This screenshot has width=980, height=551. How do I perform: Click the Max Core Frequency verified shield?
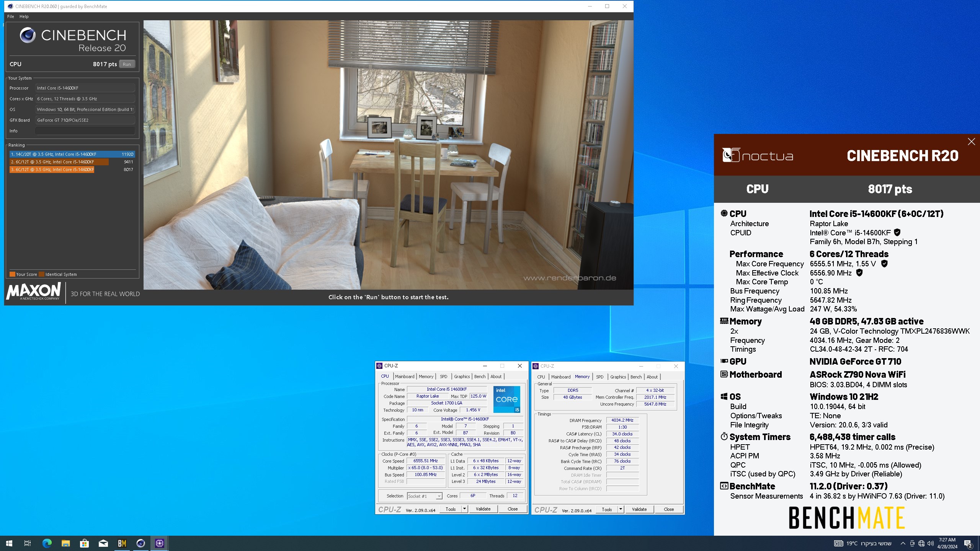coord(884,263)
